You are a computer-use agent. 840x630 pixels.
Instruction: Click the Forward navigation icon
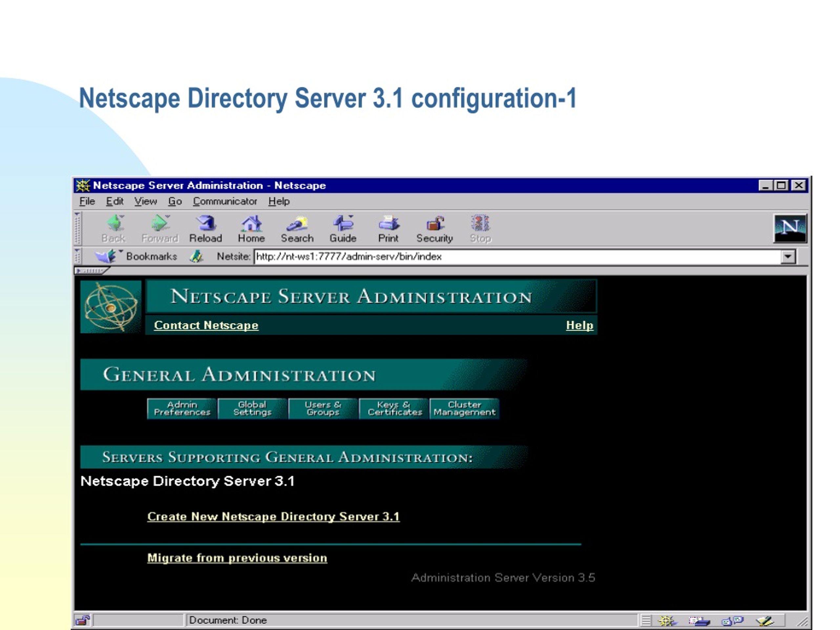click(x=159, y=228)
